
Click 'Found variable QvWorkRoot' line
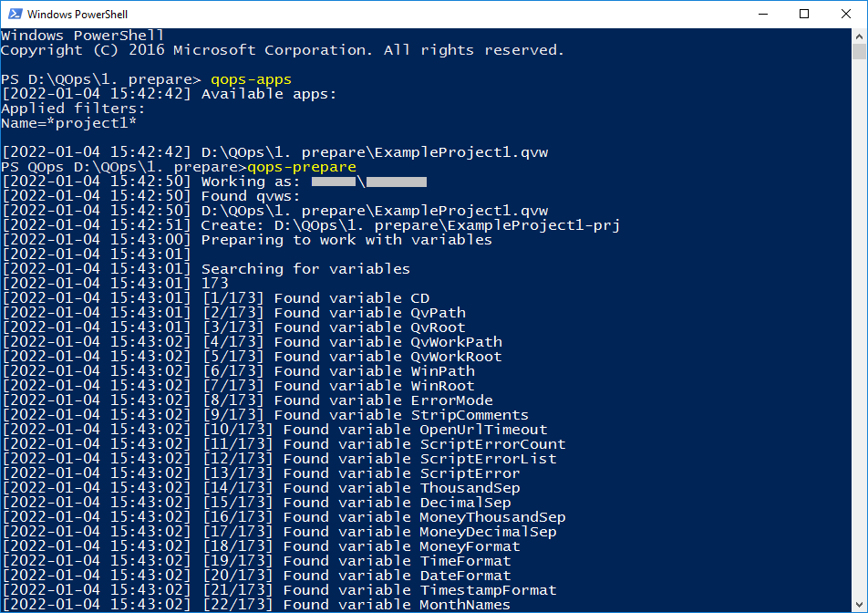point(253,357)
